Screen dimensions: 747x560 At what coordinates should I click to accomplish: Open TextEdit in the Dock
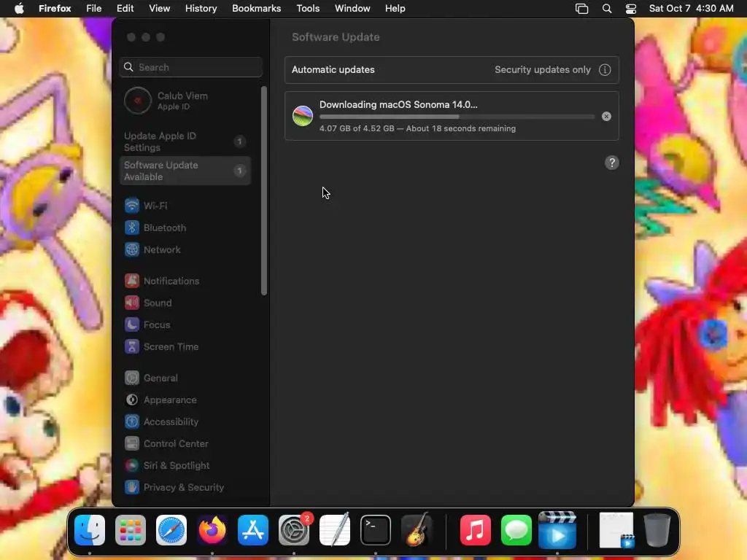(x=335, y=530)
